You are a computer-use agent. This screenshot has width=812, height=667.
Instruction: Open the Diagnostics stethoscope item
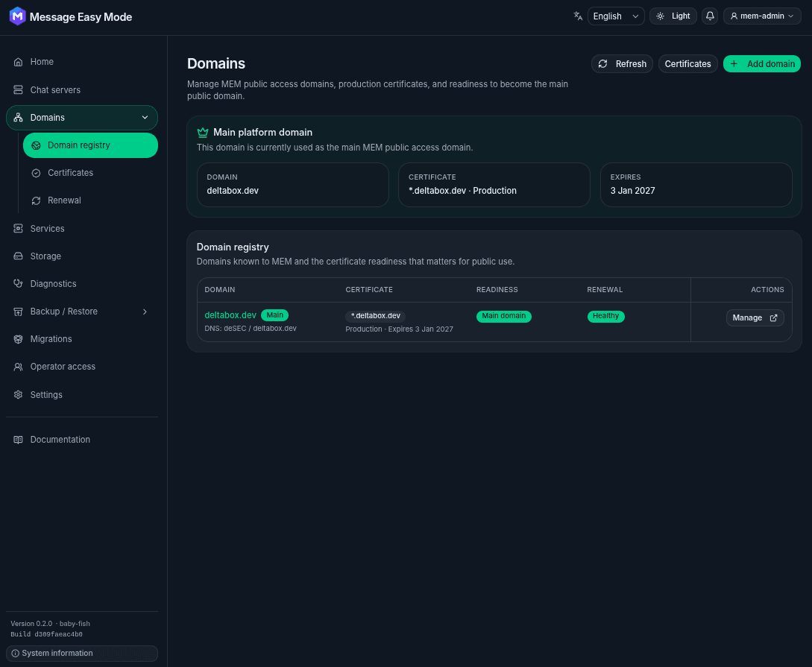tap(82, 283)
